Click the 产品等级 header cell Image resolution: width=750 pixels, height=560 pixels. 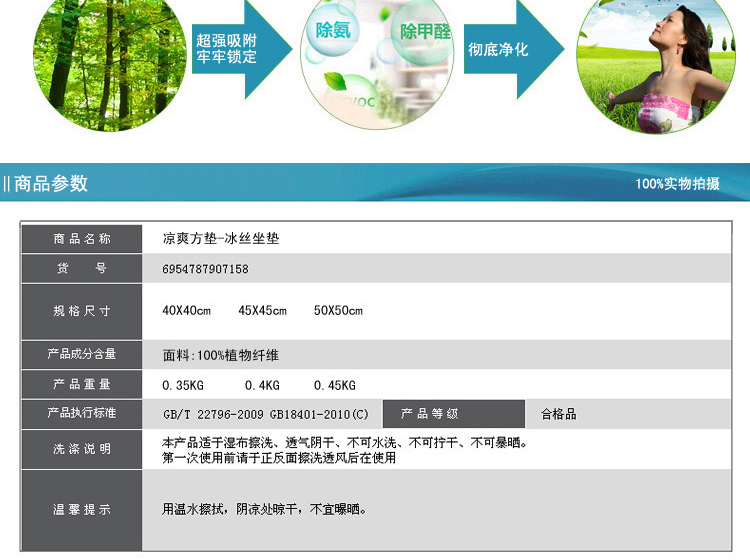453,414
